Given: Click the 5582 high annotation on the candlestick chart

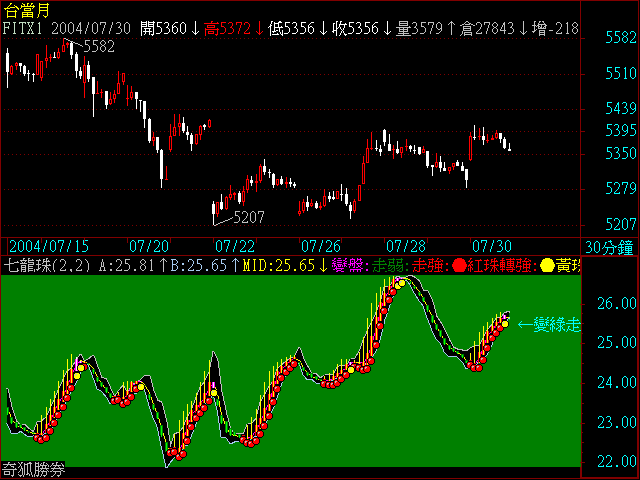Looking at the screenshot, I should click(99, 47).
